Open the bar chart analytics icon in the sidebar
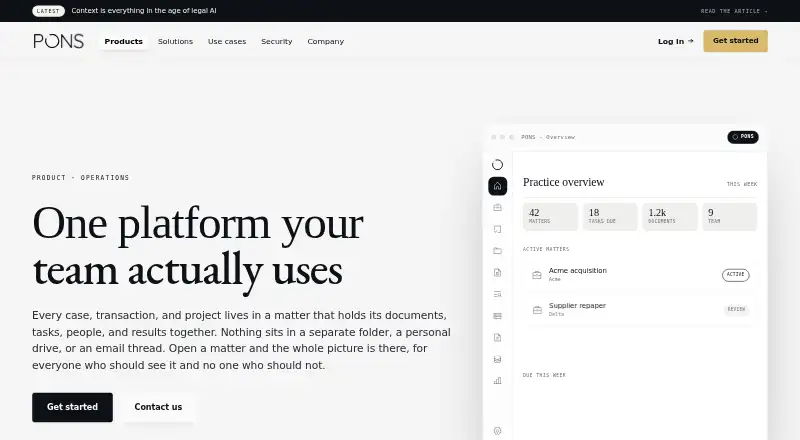 [497, 381]
